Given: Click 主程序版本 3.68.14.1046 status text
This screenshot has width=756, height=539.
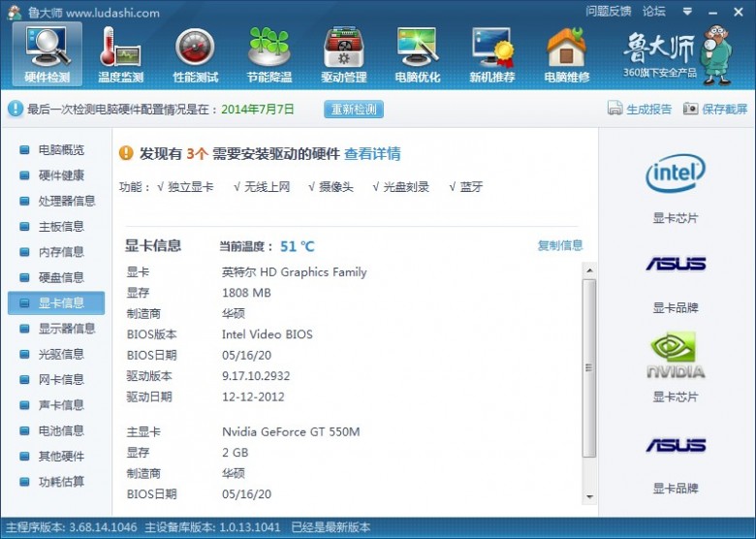Looking at the screenshot, I should [72, 527].
